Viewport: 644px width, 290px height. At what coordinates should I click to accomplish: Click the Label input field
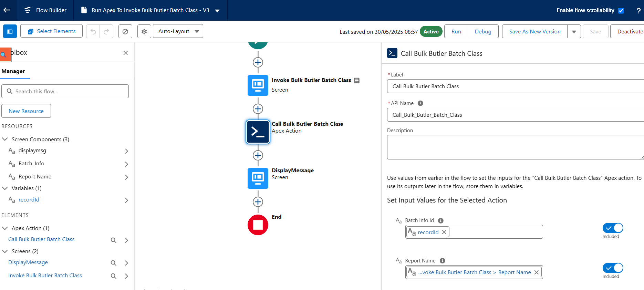click(515, 86)
